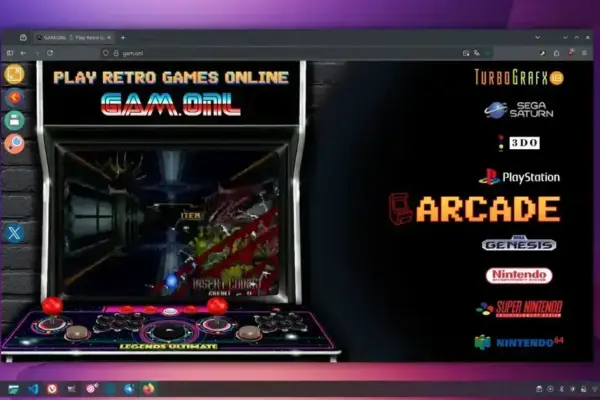
Task: Click the orange magnifier search sidebar icon
Action: point(14,144)
